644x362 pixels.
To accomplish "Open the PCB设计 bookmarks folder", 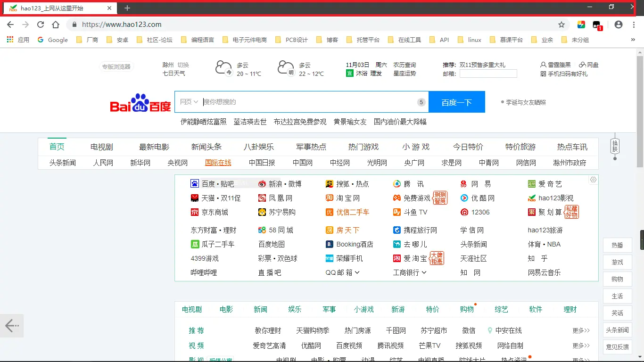I will [291, 40].
